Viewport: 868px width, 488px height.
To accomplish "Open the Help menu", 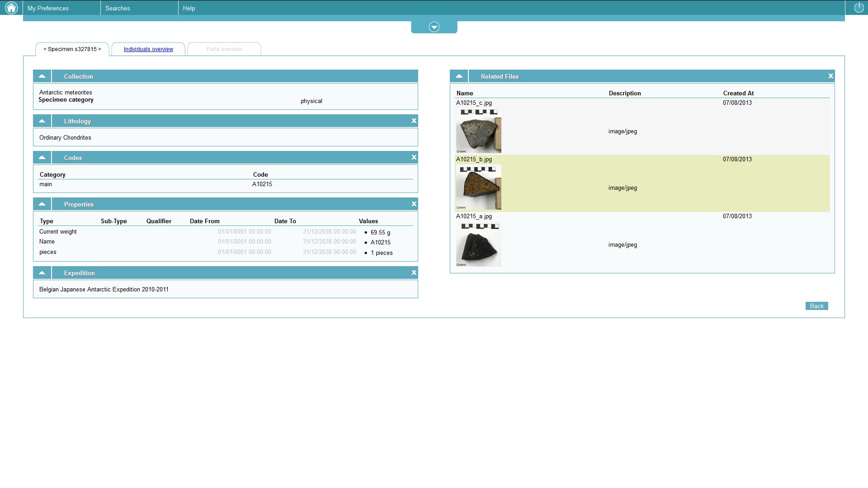I will pos(189,8).
